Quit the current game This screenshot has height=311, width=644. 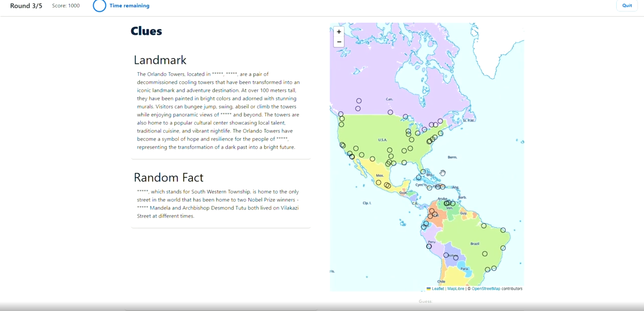pos(627,5)
